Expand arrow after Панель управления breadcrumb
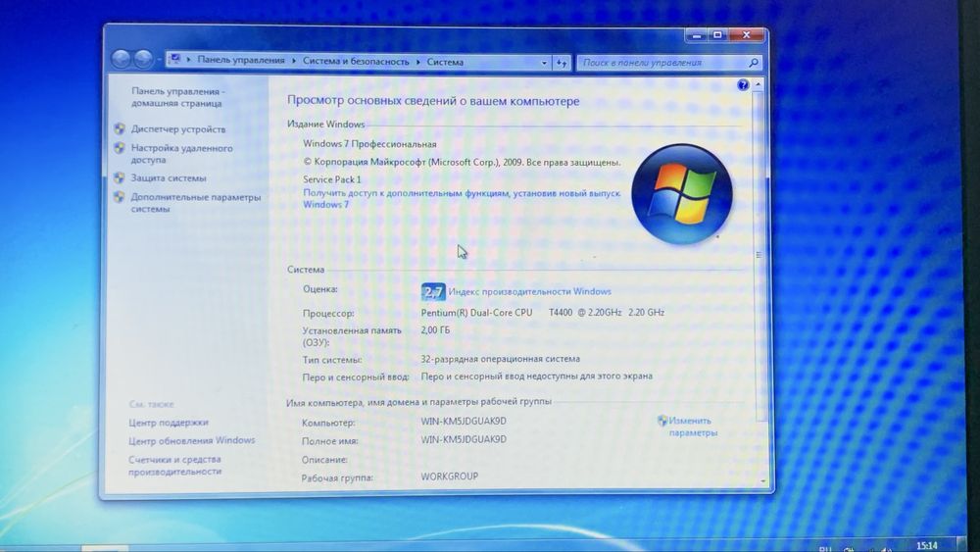Image resolution: width=980 pixels, height=552 pixels. point(294,61)
